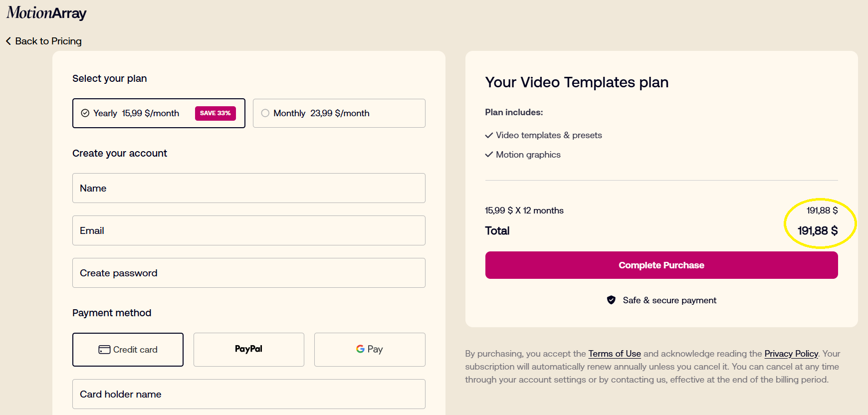Click the checkmark beside Motion graphics

[x=489, y=155]
